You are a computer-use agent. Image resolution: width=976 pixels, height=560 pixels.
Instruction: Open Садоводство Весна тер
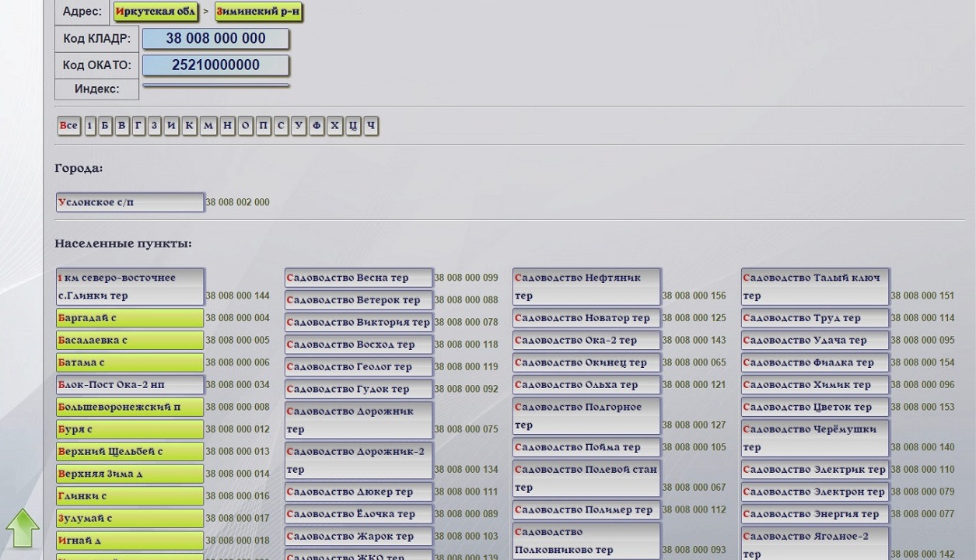[x=359, y=278]
